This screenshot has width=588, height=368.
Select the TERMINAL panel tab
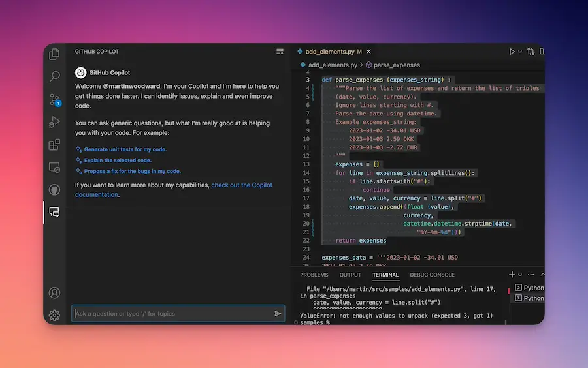click(x=385, y=275)
